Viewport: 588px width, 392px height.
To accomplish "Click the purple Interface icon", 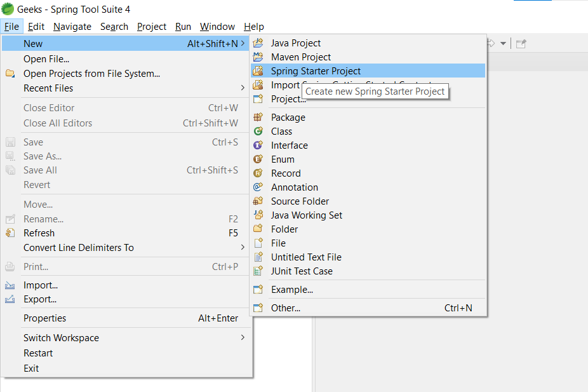I will pyautogui.click(x=258, y=145).
